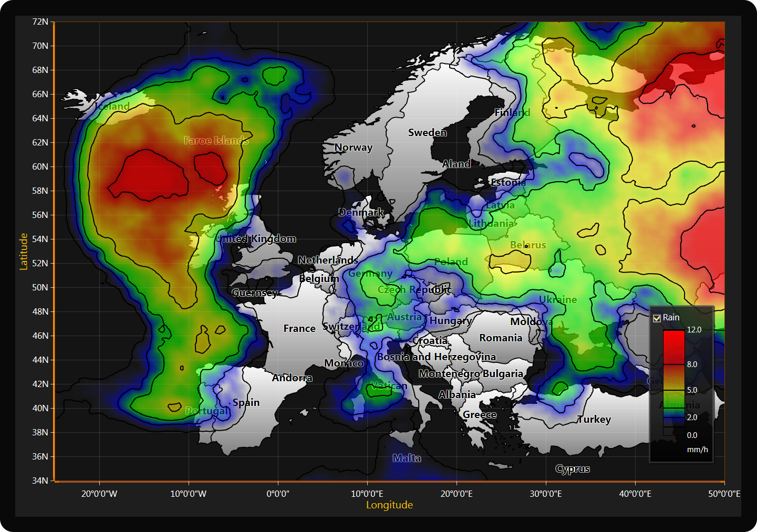
Task: Click the 20°0'0"W longitude tick label
Action: coord(99,494)
